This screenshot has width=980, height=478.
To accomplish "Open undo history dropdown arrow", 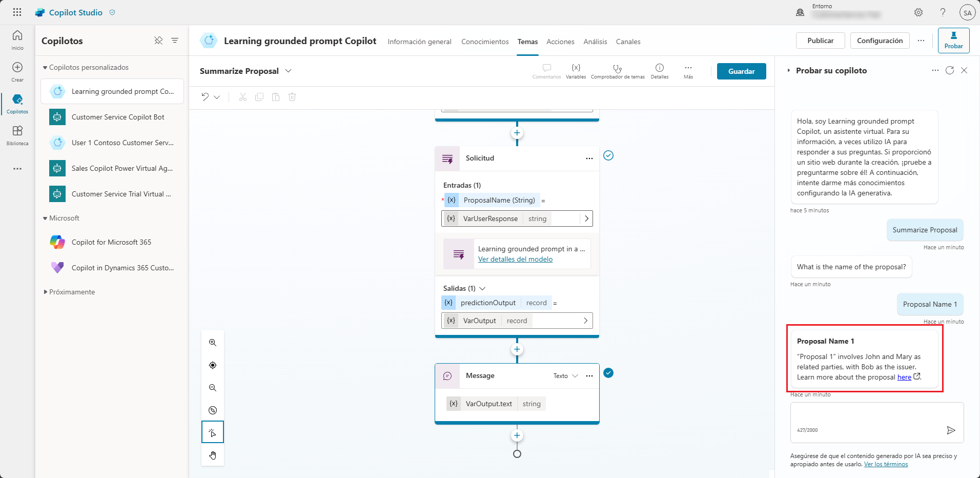I will pyautogui.click(x=217, y=97).
